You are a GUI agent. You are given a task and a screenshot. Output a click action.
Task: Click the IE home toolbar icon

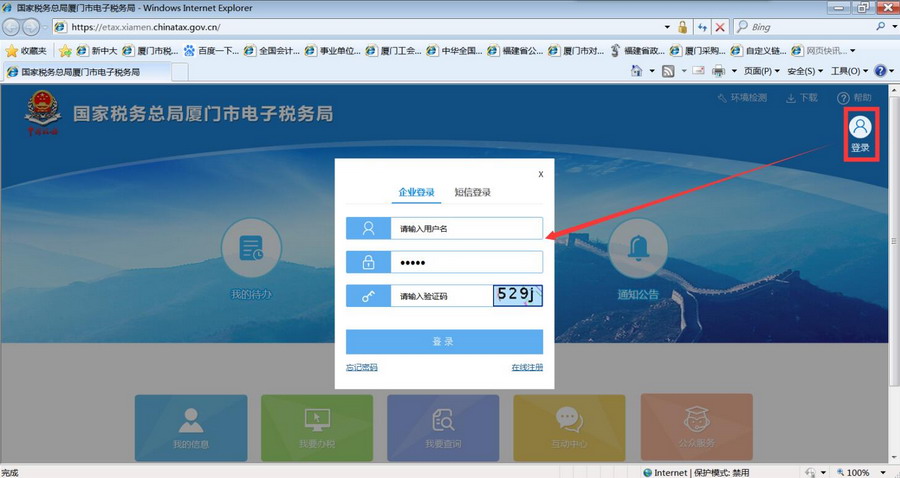638,72
